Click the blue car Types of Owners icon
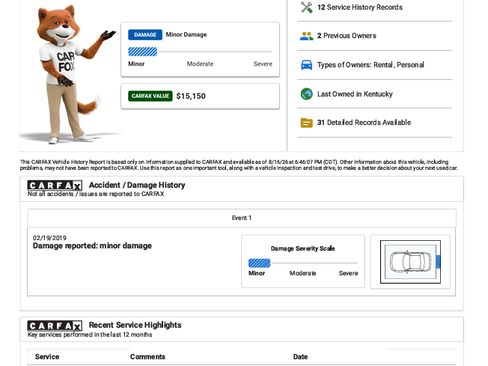Image resolution: width=488 pixels, height=366 pixels. 306,65
